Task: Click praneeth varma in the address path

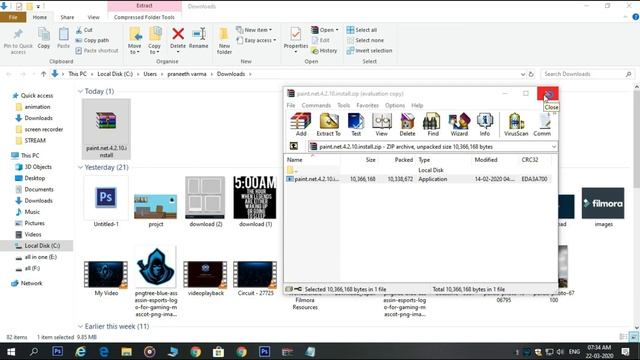Action: 187,74
